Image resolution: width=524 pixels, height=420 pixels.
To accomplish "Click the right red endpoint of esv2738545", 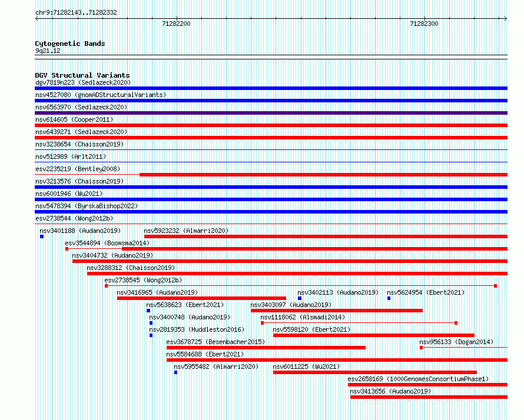I will click(x=496, y=286).
